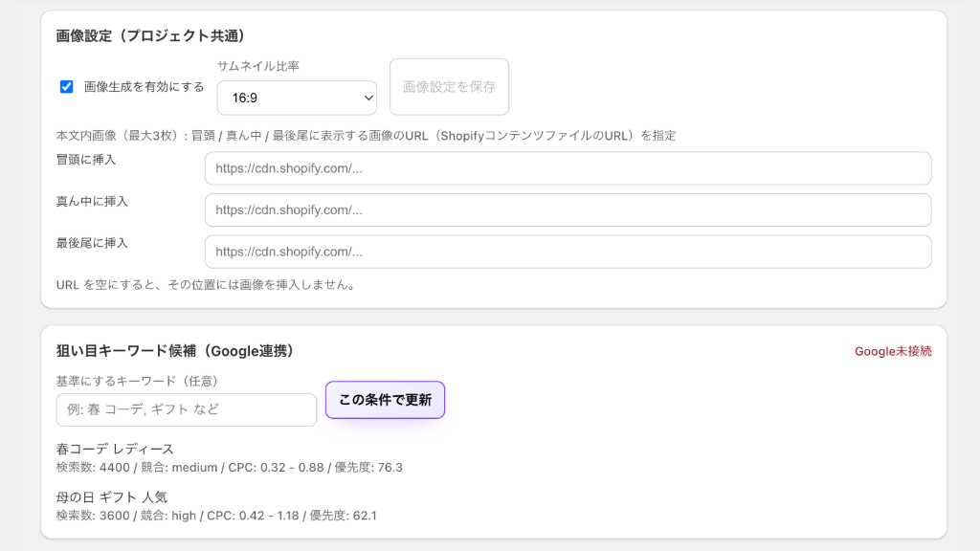Click the 画像設定（プロジェクト共通）section heading
Screen dimensions: 980x551
click(151, 36)
